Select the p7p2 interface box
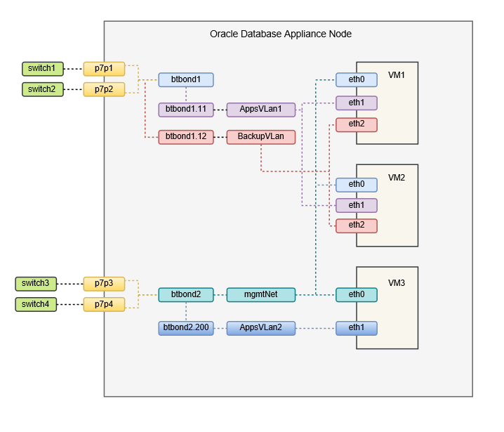The image size is (504, 432). click(x=104, y=89)
